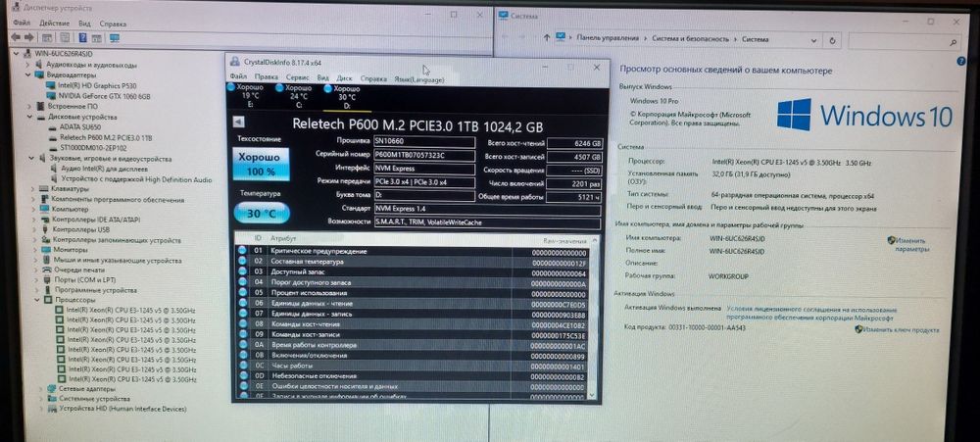Click the previous-disk arrow button in CrystalDiskInfo
Viewport: 980px width, 442px height.
(237, 122)
